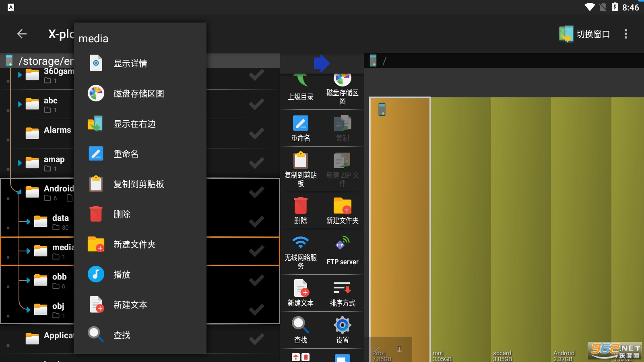Screen dimensions: 644x362
Task: Expand the data folder arrow
Action: tap(27, 222)
